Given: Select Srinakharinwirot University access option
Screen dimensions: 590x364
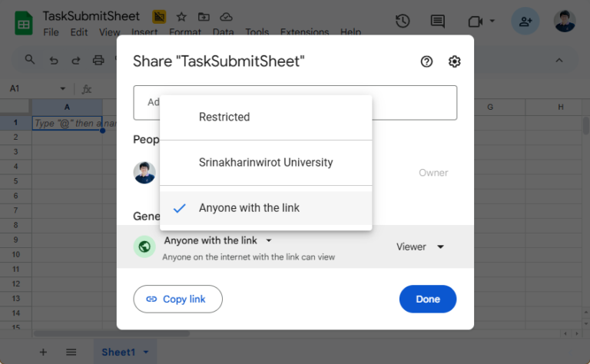Looking at the screenshot, I should click(x=266, y=163).
